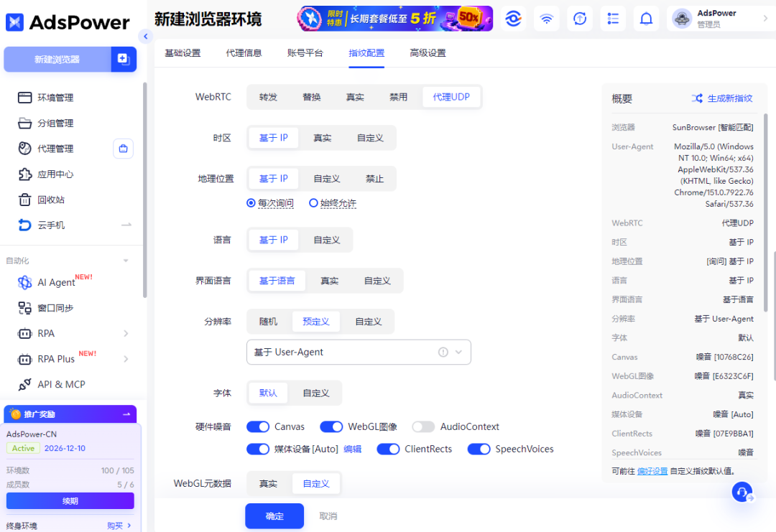776x532 pixels.
Task: Open the 基于 User-Agent resolution dropdown
Action: (359, 352)
